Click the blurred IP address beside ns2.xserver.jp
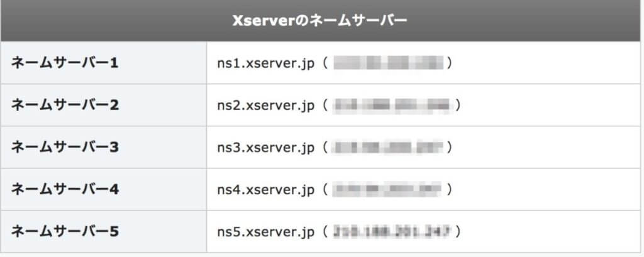This screenshot has height=257, width=644. click(392, 106)
